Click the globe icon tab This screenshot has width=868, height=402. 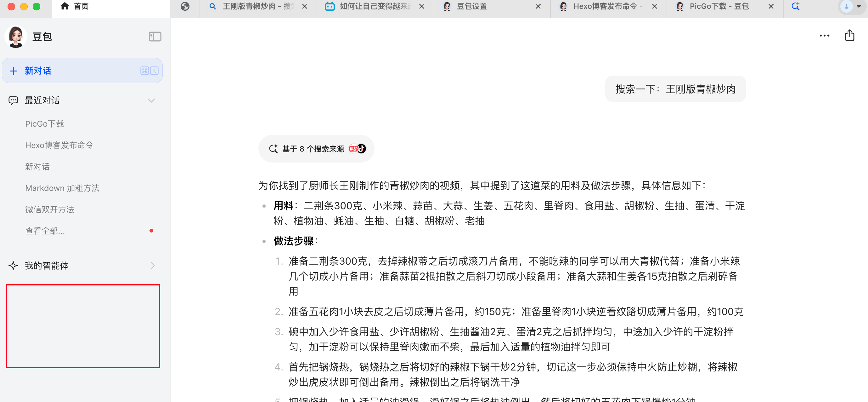click(x=185, y=6)
